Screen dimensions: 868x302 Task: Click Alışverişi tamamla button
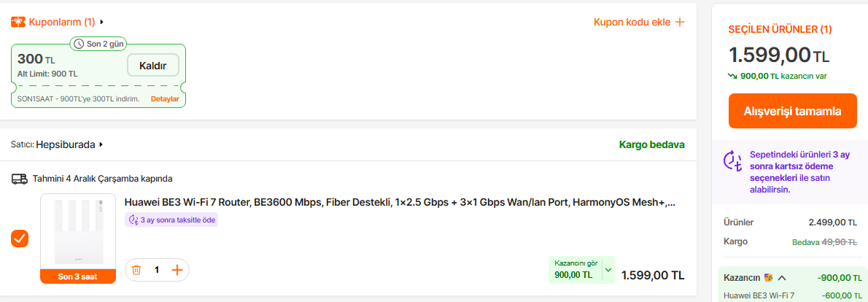(792, 111)
